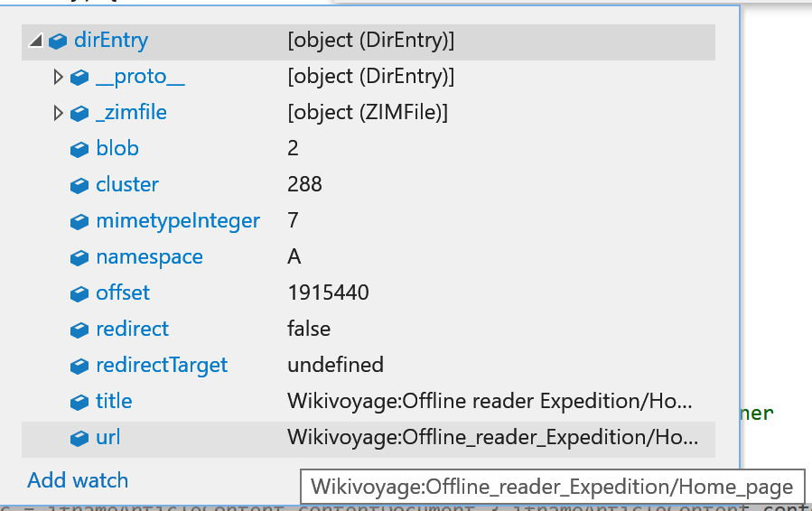Select the namespace property name
Viewport: 812px width, 511px height.
149,257
